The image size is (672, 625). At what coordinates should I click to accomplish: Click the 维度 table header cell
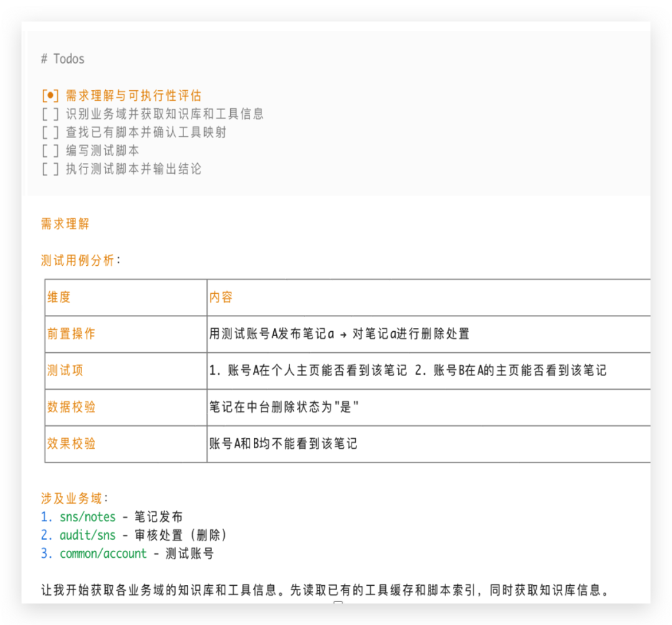(x=126, y=298)
